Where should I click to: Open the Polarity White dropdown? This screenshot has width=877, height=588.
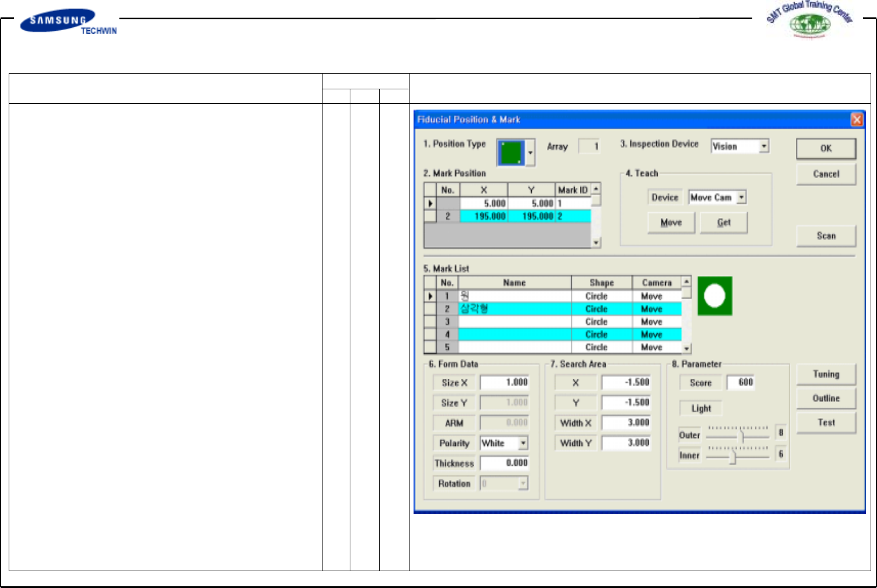coord(523,444)
